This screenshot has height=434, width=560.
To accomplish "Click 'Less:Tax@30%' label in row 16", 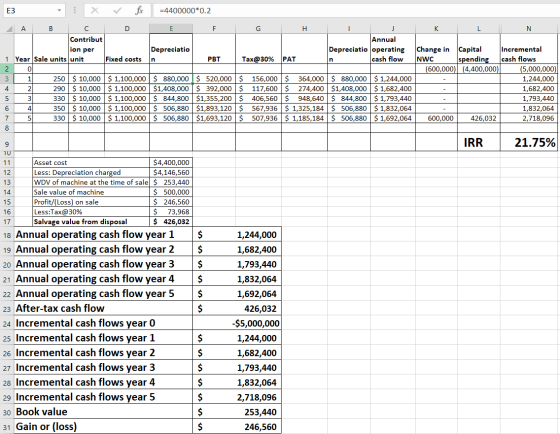I will [x=91, y=212].
